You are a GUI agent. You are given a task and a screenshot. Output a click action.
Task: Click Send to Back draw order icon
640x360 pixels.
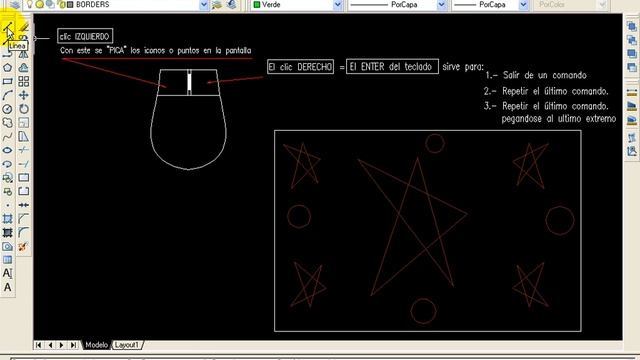pyautogui.click(x=632, y=40)
